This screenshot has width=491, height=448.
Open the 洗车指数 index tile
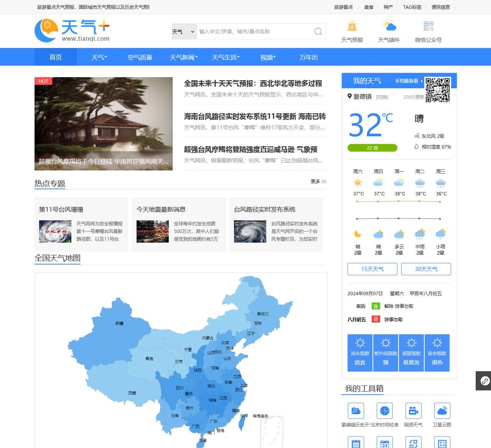coord(360,353)
